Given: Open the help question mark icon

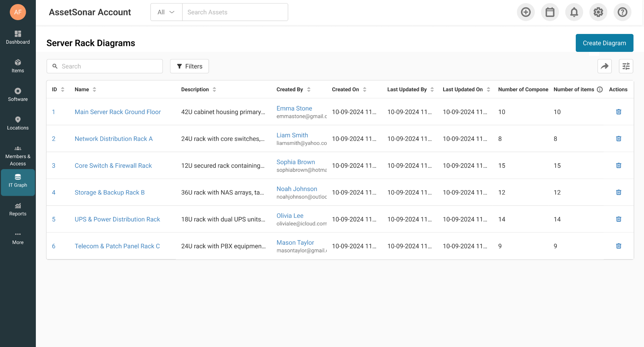Looking at the screenshot, I should coord(623,12).
